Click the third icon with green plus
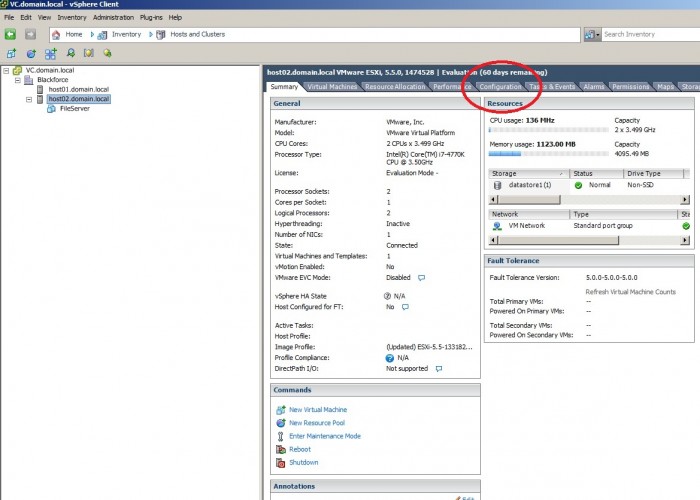This screenshot has width=700, height=500. coord(50,54)
